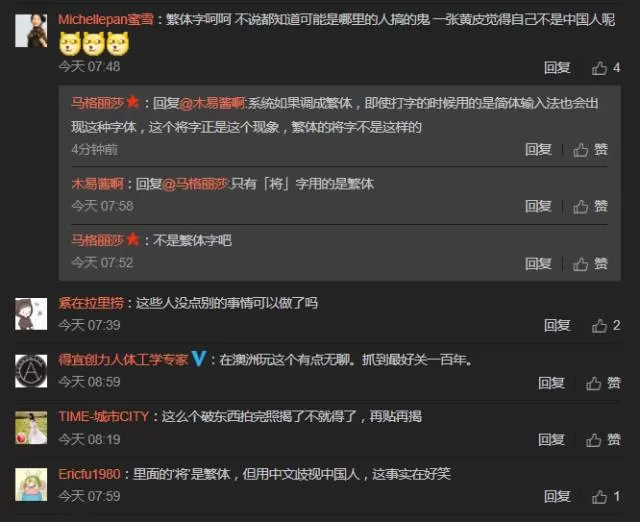The image size is (640, 522).
Task: Reply to Ericfu1980's comment
Action: [557, 497]
